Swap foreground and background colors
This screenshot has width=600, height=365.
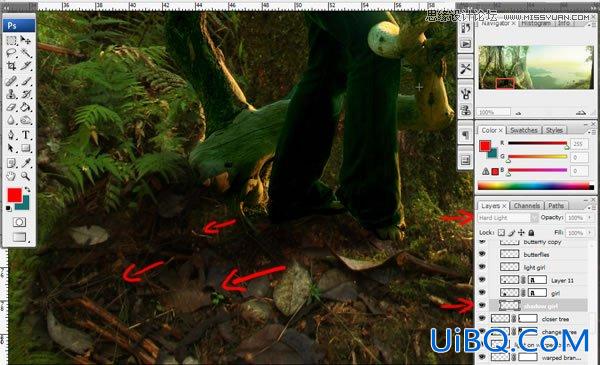[x=27, y=189]
